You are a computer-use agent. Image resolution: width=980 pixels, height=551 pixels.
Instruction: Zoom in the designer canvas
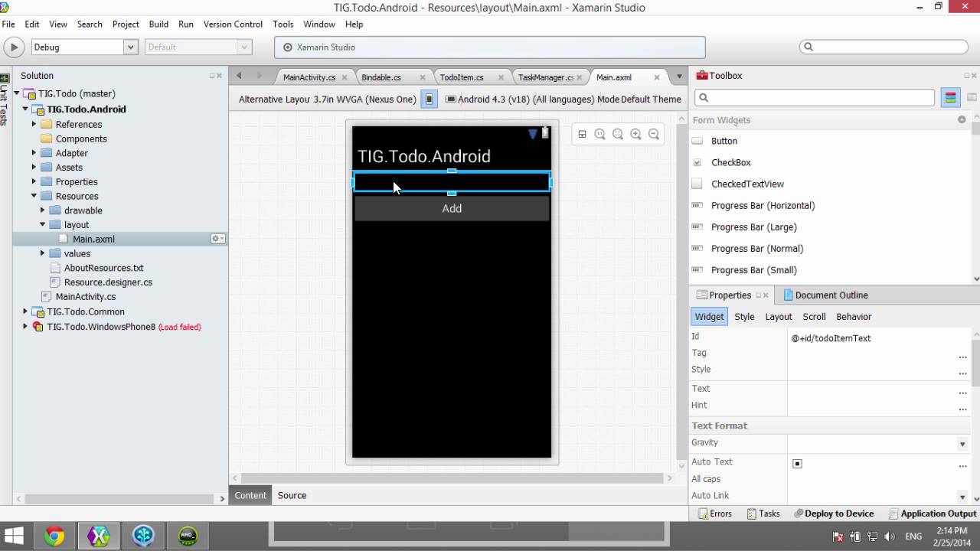(635, 134)
